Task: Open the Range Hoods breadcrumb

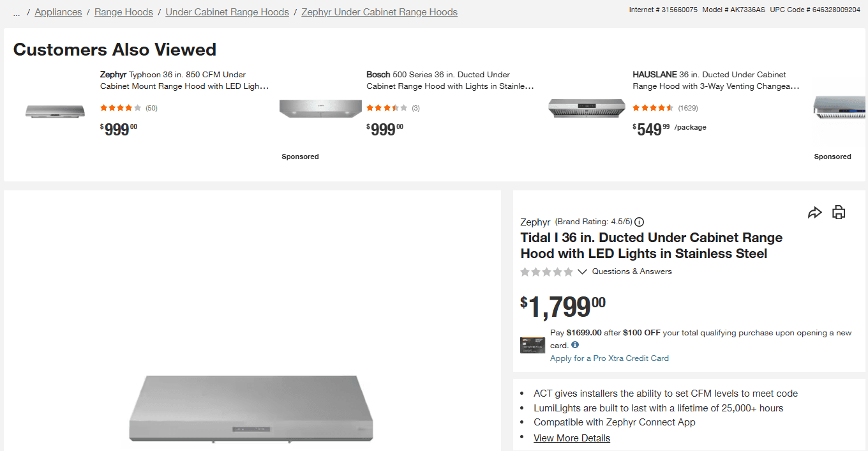Action: 123,11
